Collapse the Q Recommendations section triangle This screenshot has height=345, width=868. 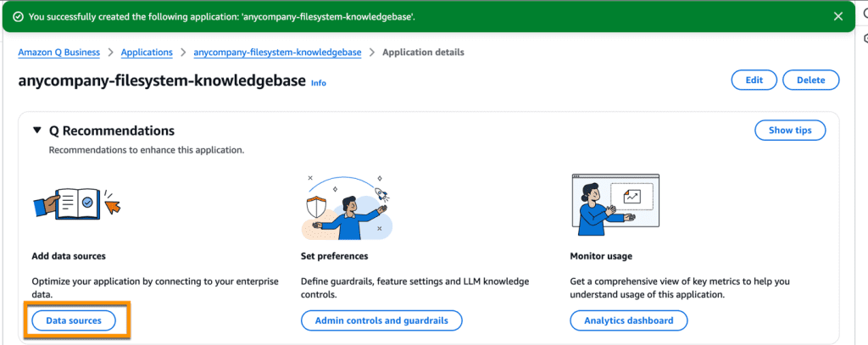tap(36, 131)
